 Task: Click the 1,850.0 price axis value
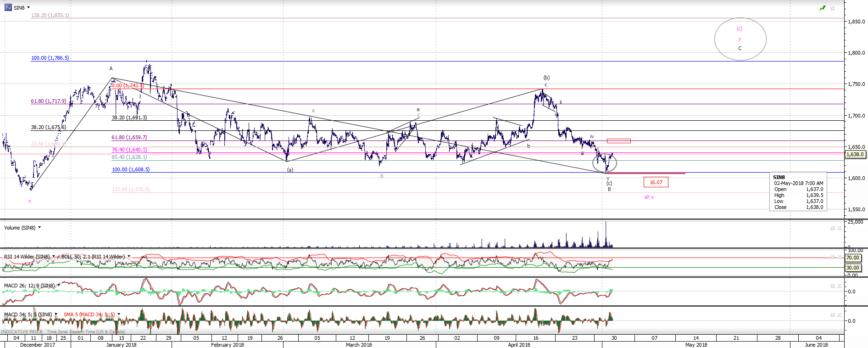[857, 22]
